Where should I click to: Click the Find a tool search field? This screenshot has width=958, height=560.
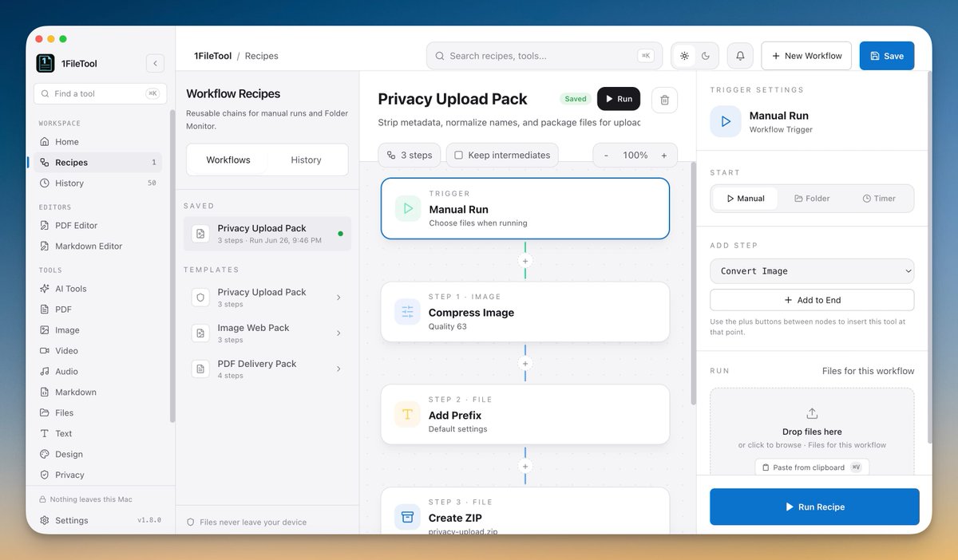(x=100, y=93)
